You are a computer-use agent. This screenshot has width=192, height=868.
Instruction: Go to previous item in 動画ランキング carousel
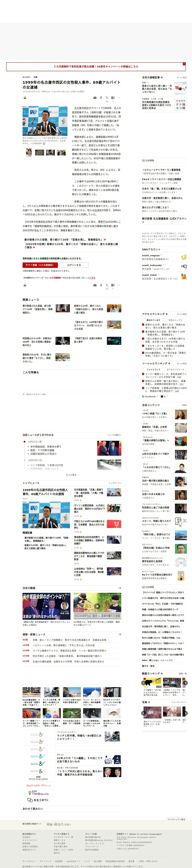(x=143, y=683)
